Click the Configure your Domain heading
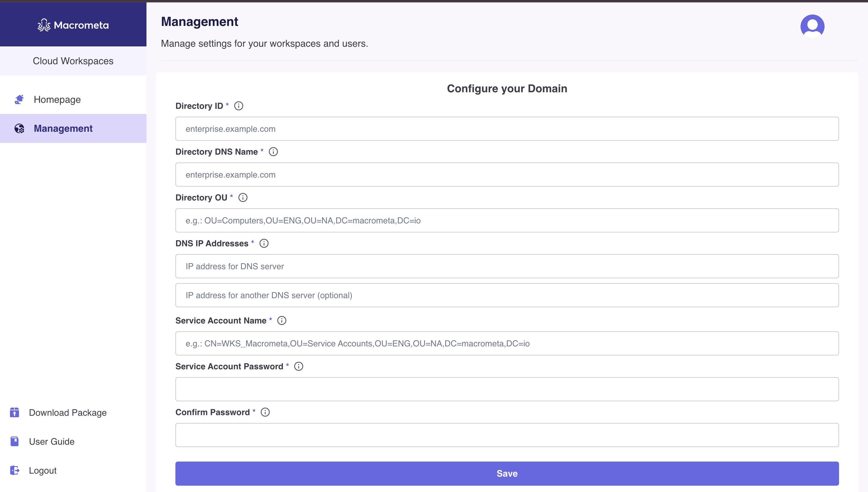 point(507,89)
